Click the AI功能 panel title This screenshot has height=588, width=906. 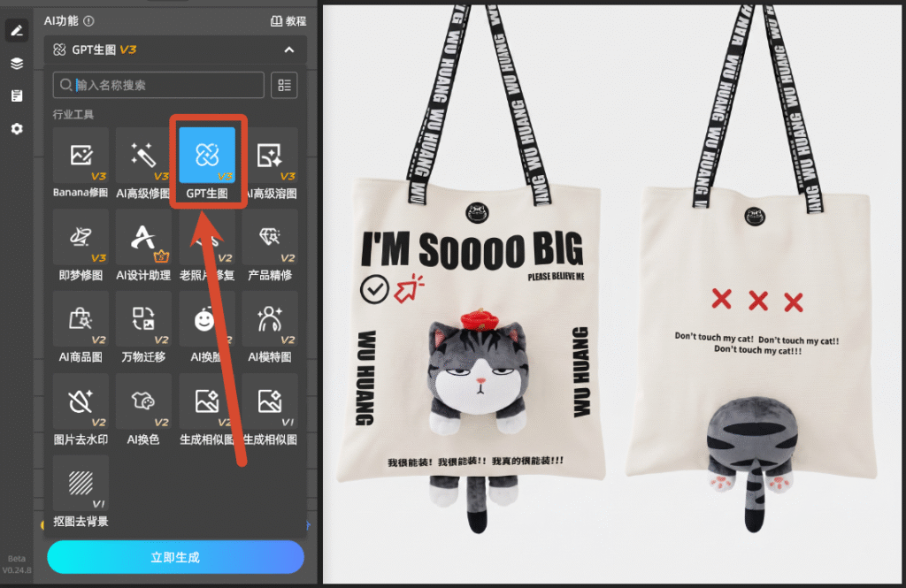(61, 21)
